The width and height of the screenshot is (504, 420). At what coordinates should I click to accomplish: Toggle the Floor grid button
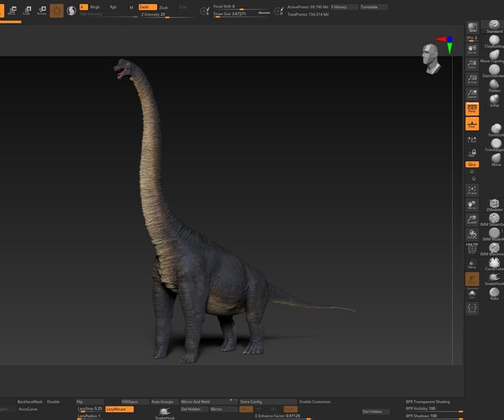472,123
